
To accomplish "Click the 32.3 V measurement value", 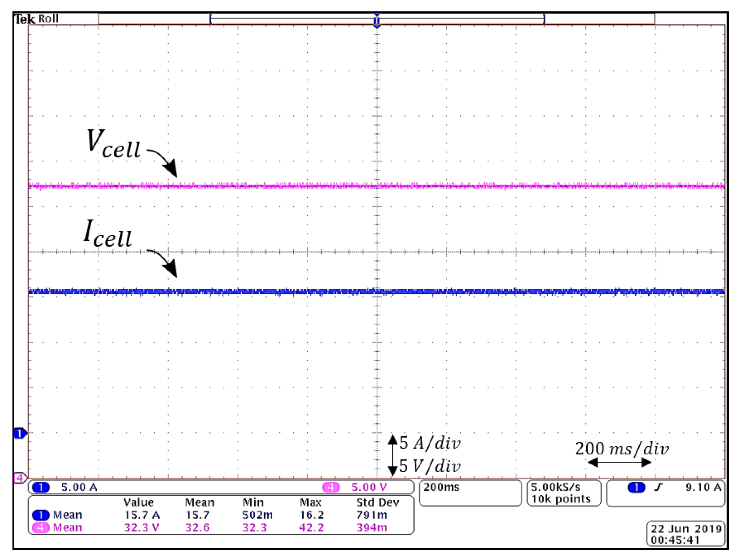I will pyautogui.click(x=142, y=527).
